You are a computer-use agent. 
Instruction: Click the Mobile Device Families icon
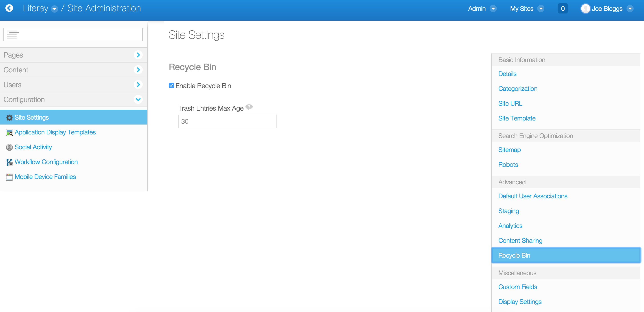tap(9, 177)
